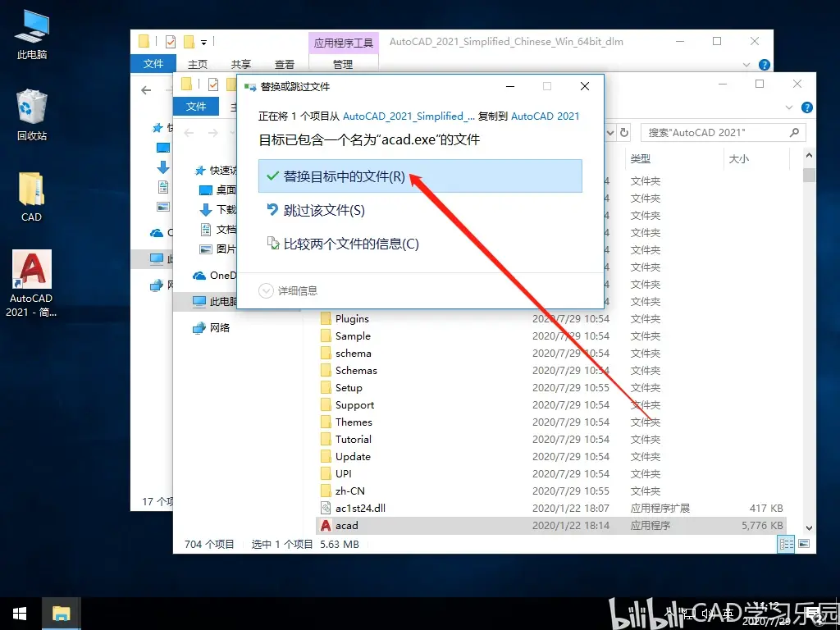Expand ribbon in back dlm window
Image resolution: width=840 pixels, height=630 pixels.
(x=746, y=65)
